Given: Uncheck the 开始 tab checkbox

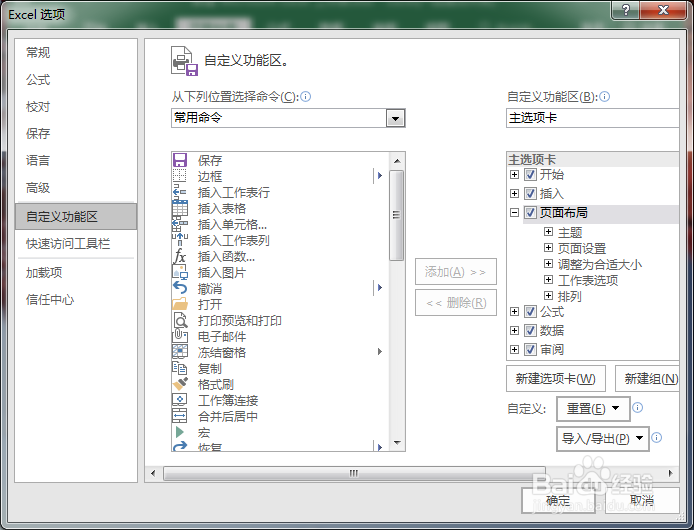Looking at the screenshot, I should point(530,174).
